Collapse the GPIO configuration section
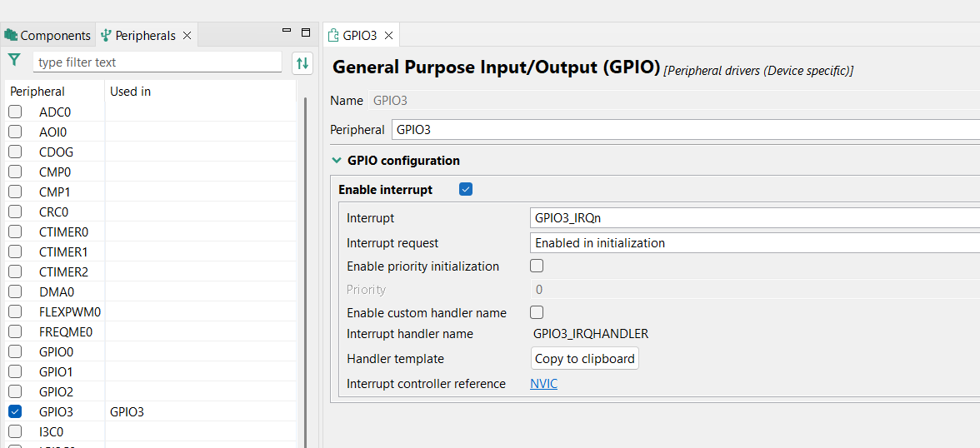 pos(337,161)
